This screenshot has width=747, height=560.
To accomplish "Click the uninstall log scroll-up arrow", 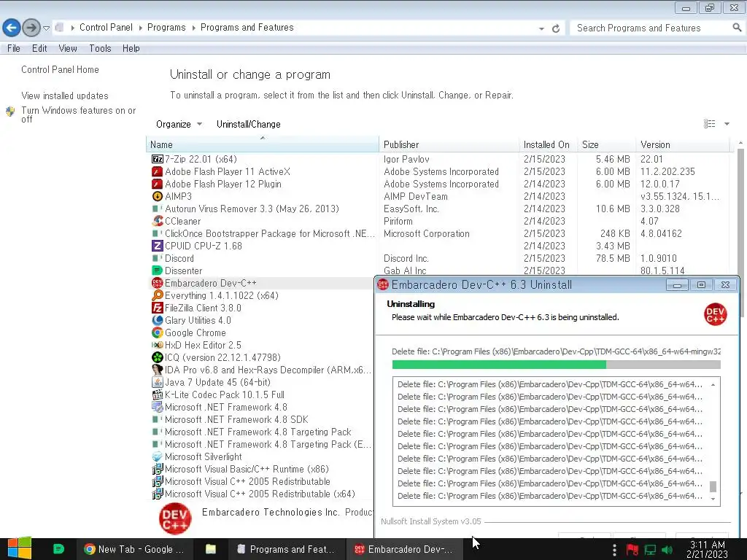I will pos(713,384).
